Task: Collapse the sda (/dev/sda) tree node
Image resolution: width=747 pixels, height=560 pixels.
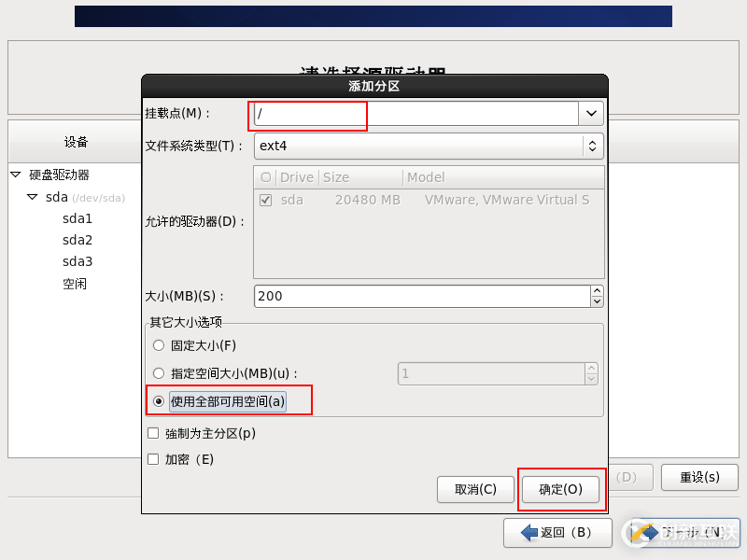Action: [x=31, y=197]
